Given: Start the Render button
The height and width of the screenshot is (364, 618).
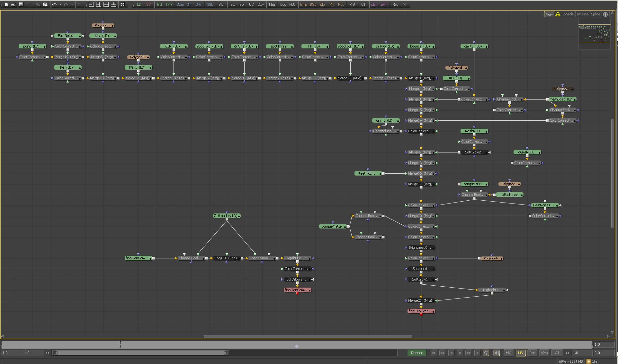Looking at the screenshot, I should pos(416,353).
